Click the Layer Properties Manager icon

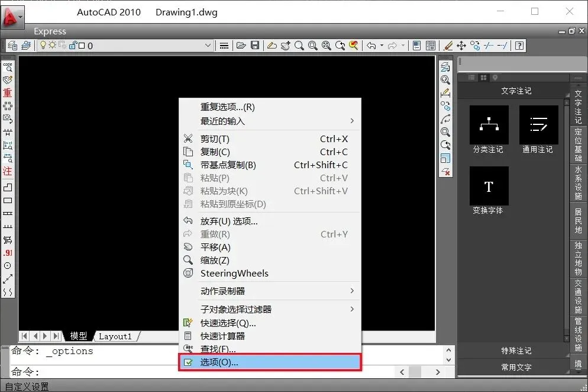click(12, 46)
